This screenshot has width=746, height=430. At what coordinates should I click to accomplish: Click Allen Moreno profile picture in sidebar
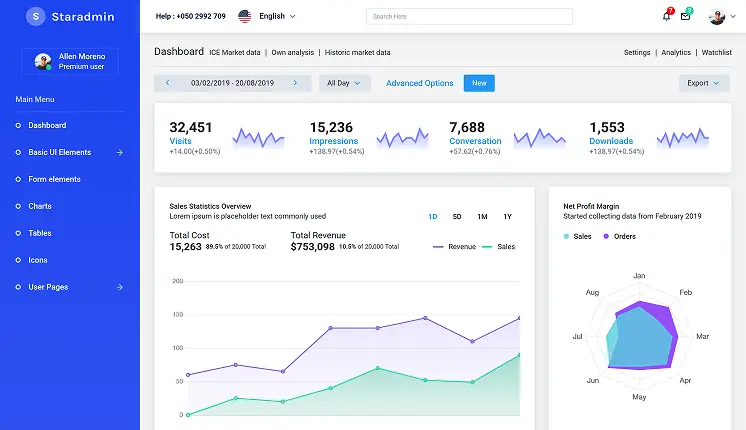click(x=43, y=61)
